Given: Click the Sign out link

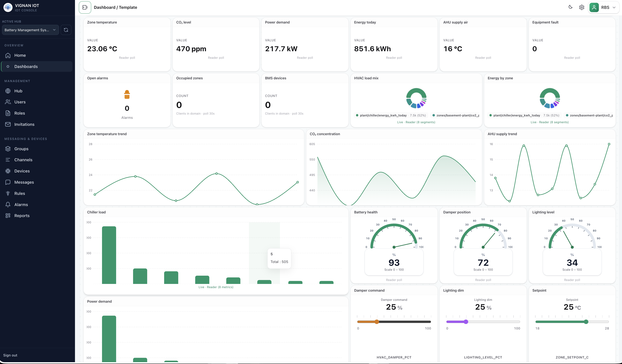Looking at the screenshot, I should click(x=10, y=355).
